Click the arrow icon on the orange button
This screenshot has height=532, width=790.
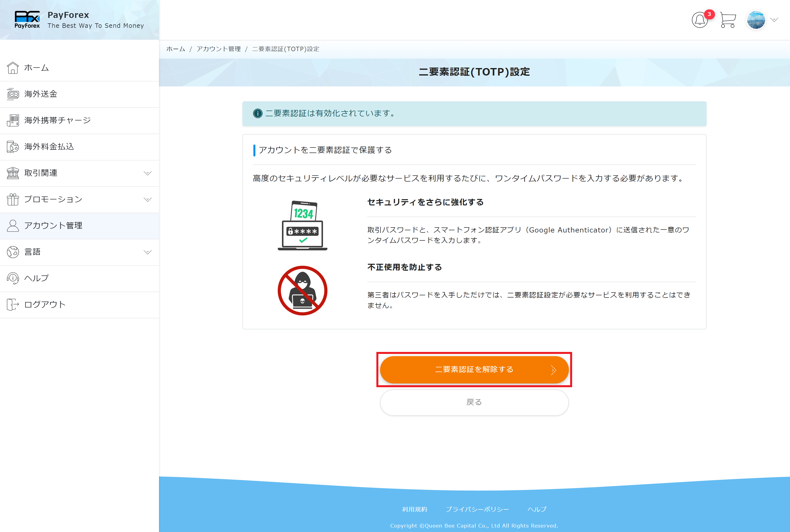click(553, 370)
